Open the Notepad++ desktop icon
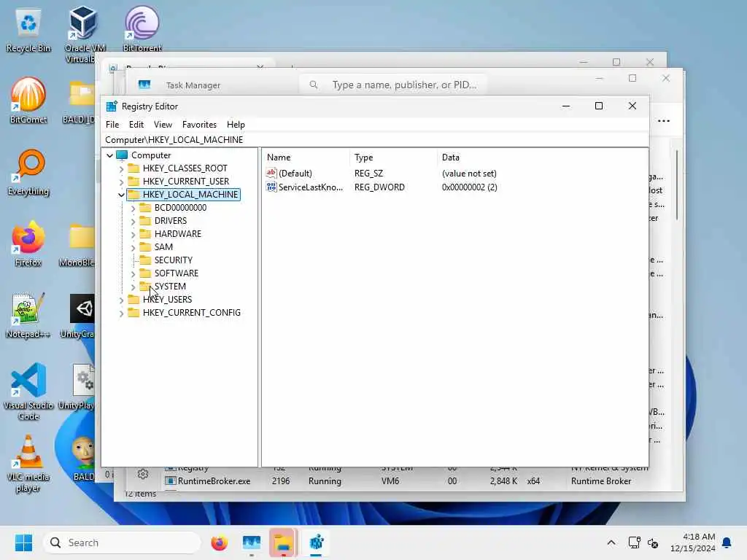The width and height of the screenshot is (747, 560). 28,315
